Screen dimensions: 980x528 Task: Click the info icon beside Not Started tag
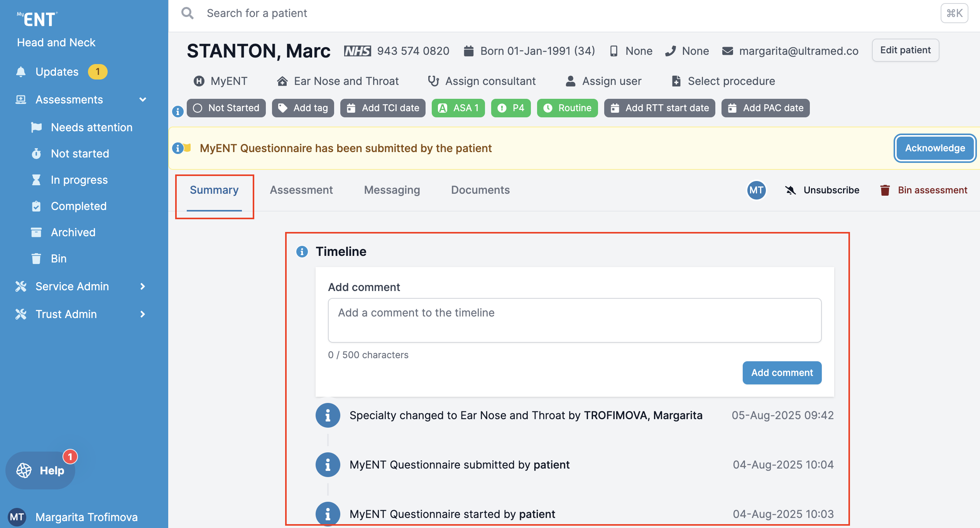coord(177,112)
